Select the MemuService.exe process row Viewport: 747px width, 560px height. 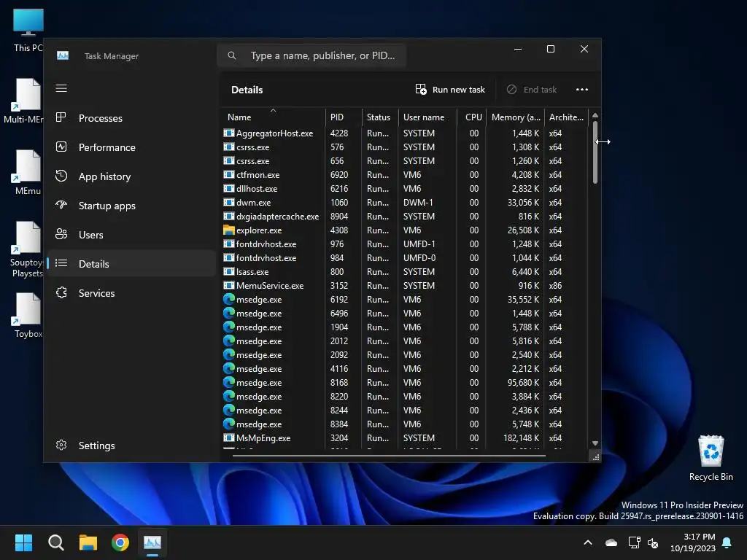click(x=405, y=285)
